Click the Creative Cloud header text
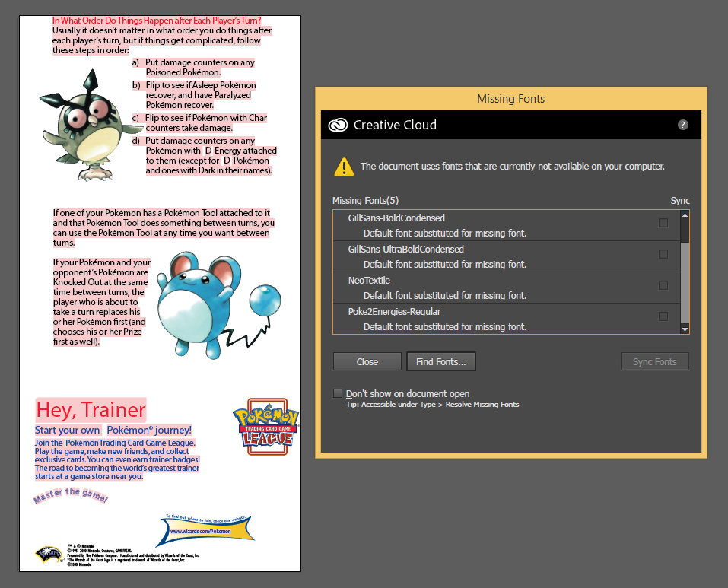 click(x=395, y=125)
